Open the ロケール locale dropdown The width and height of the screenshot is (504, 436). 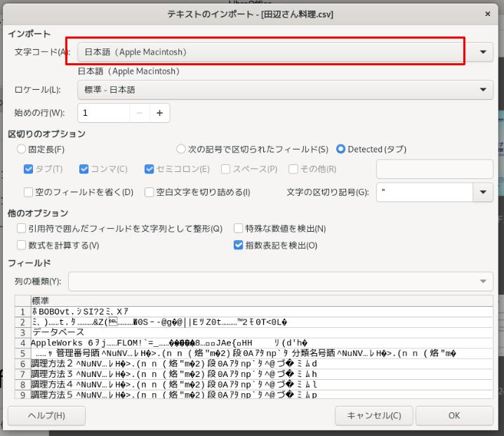[x=285, y=90]
